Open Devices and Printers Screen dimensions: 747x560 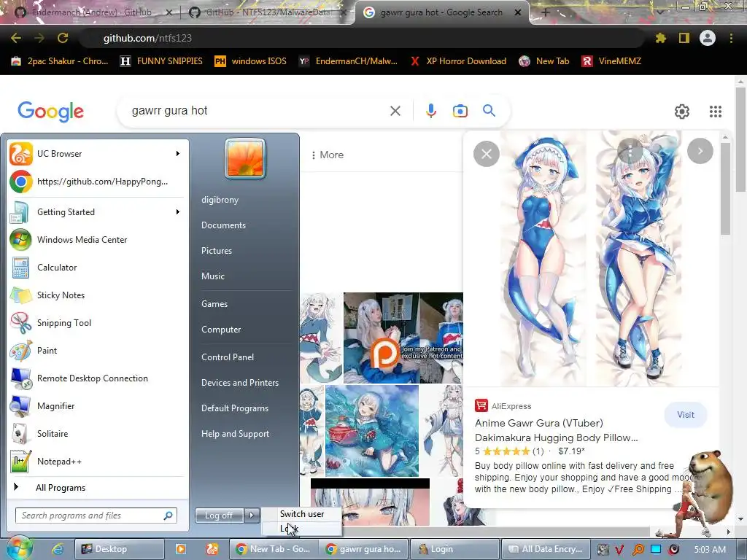coord(239,382)
